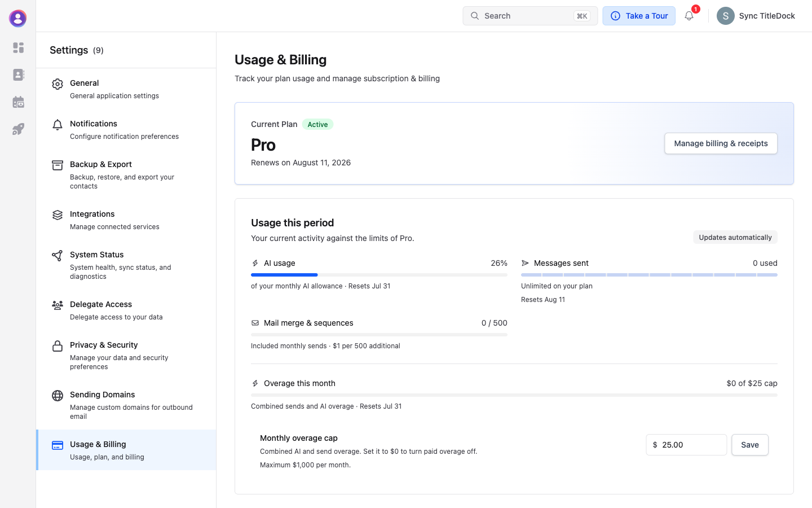This screenshot has width=812, height=508.
Task: Click the 0 / 500 mail merge count
Action: click(x=495, y=323)
